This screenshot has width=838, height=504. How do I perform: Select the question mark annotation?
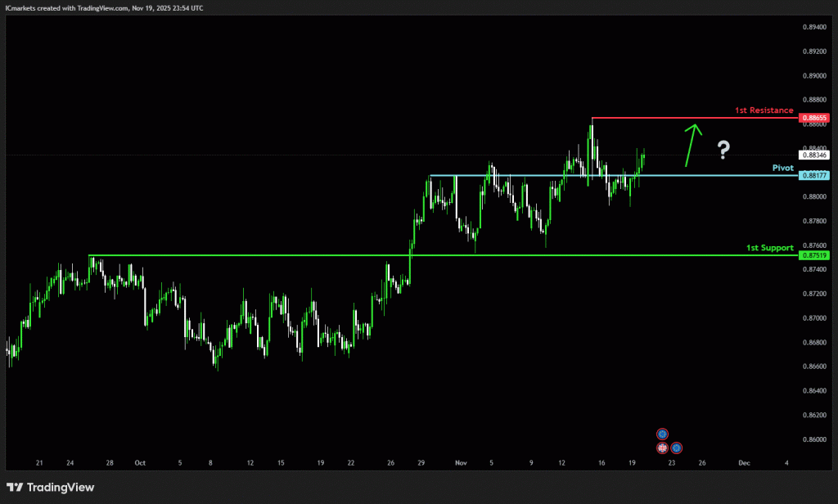tap(723, 150)
